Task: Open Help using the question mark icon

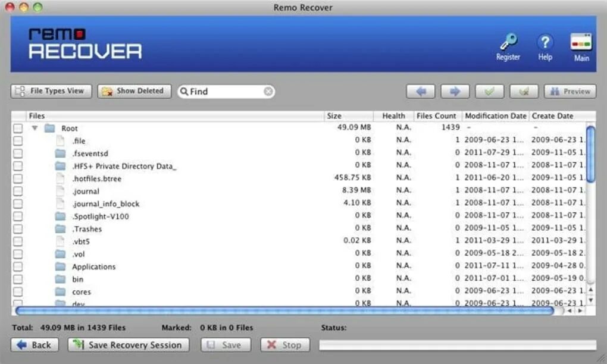Action: pos(545,45)
